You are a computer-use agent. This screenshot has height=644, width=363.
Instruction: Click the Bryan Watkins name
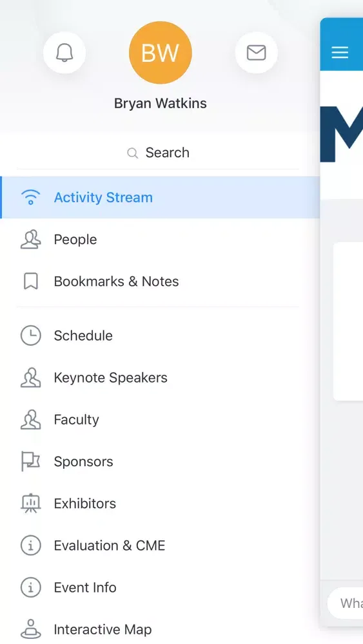pyautogui.click(x=161, y=103)
